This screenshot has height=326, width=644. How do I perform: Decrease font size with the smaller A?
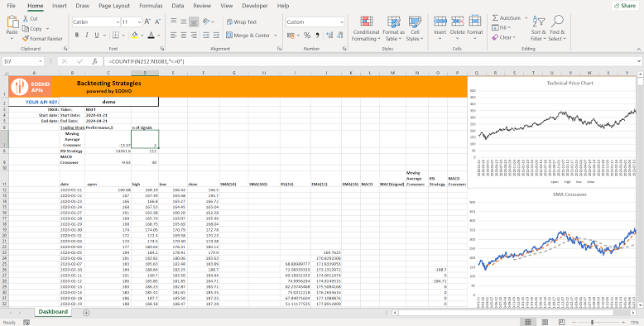tap(158, 22)
